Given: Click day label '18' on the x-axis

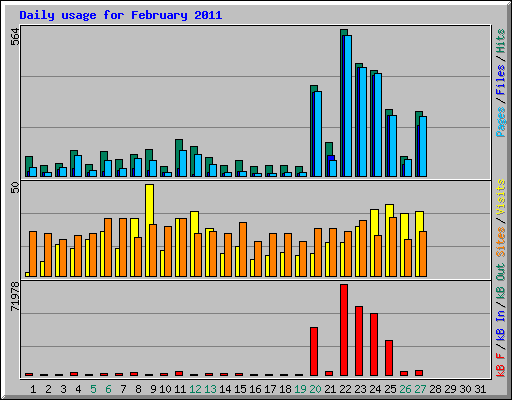Looking at the screenshot, I should (285, 389).
